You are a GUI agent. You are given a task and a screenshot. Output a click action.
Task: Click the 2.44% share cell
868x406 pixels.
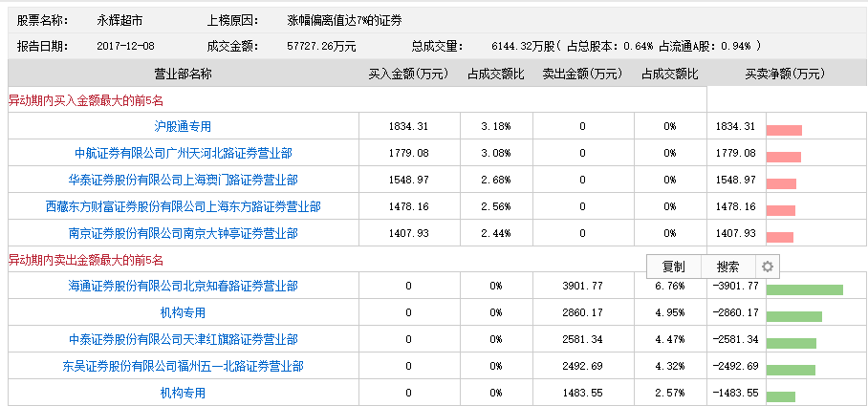495,233
